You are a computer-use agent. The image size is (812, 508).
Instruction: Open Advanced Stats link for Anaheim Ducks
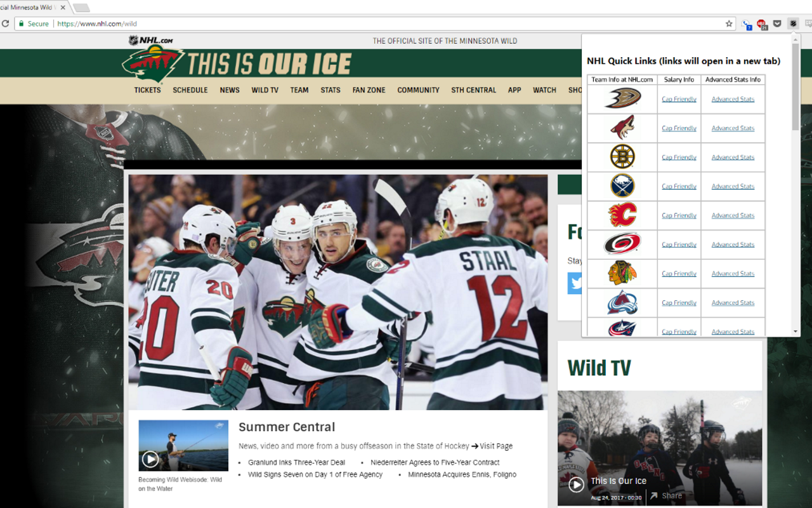point(733,99)
